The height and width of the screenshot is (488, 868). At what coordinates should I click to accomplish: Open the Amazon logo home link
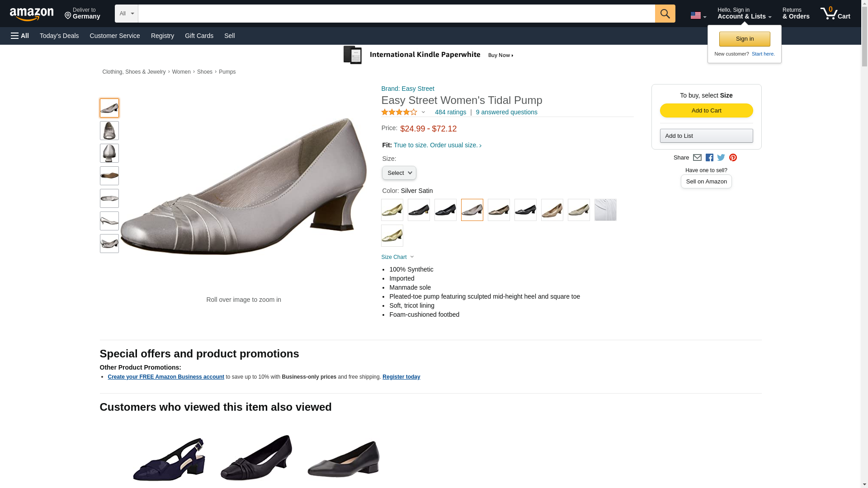tap(32, 14)
